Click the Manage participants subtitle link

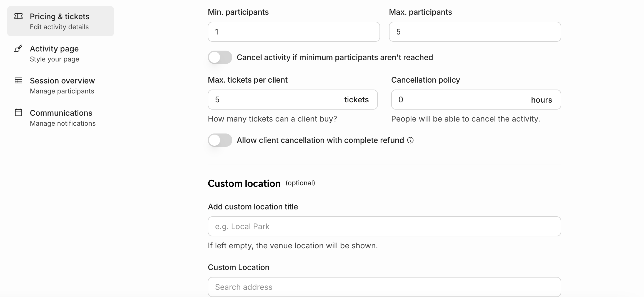[x=62, y=91]
